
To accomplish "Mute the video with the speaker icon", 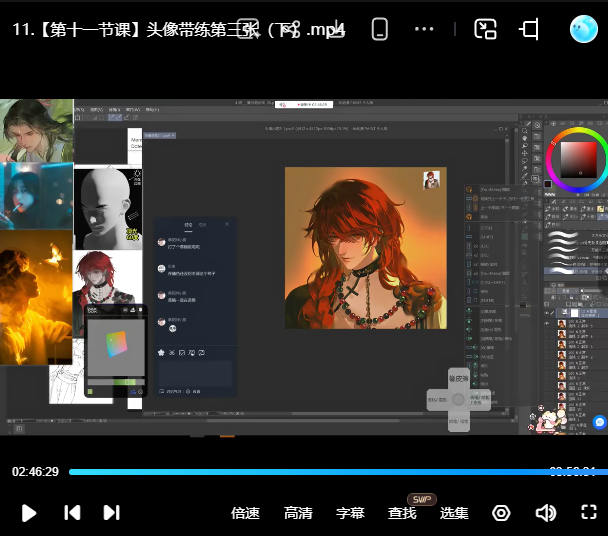I will click(546, 513).
